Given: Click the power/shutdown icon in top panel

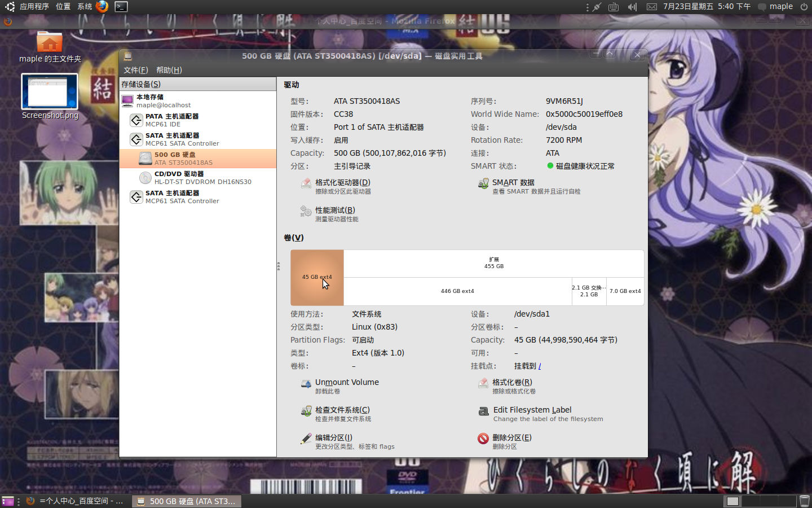Looking at the screenshot, I should coord(804,7).
